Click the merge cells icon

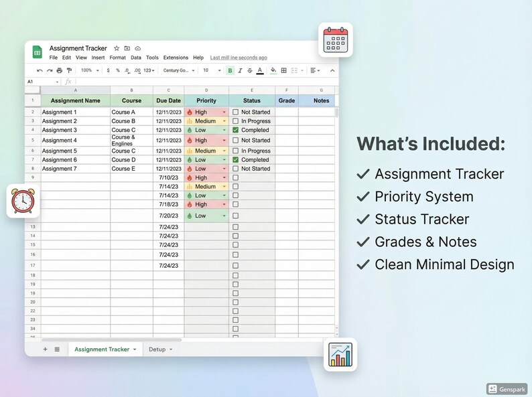(x=295, y=70)
